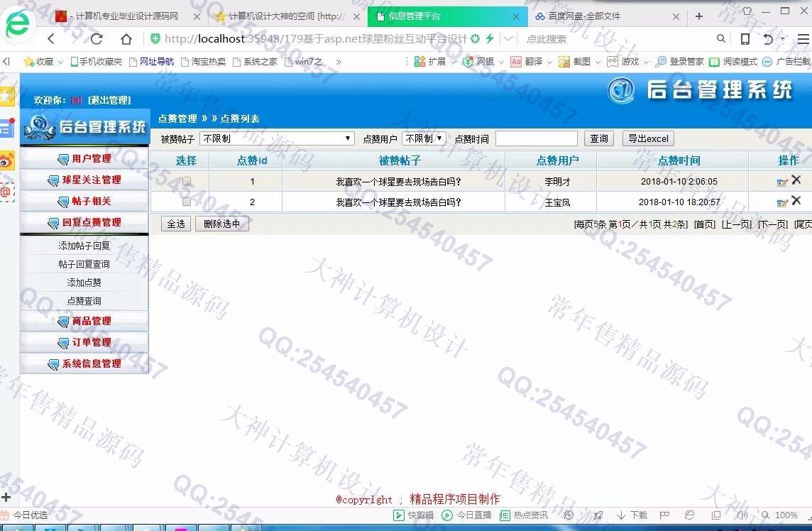
Task: Open the 点赞查询 submenu item
Action: click(84, 301)
